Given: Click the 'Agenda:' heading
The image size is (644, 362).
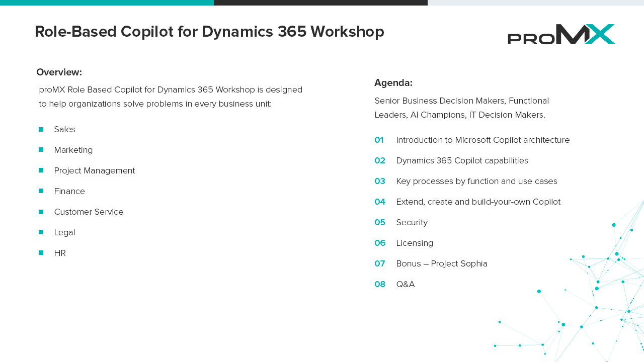Looking at the screenshot, I should 393,82.
